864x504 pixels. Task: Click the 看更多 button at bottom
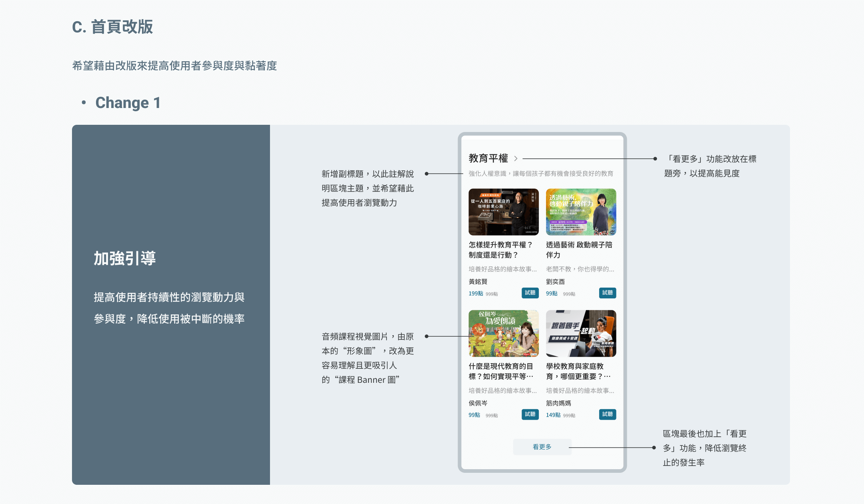[542, 447]
